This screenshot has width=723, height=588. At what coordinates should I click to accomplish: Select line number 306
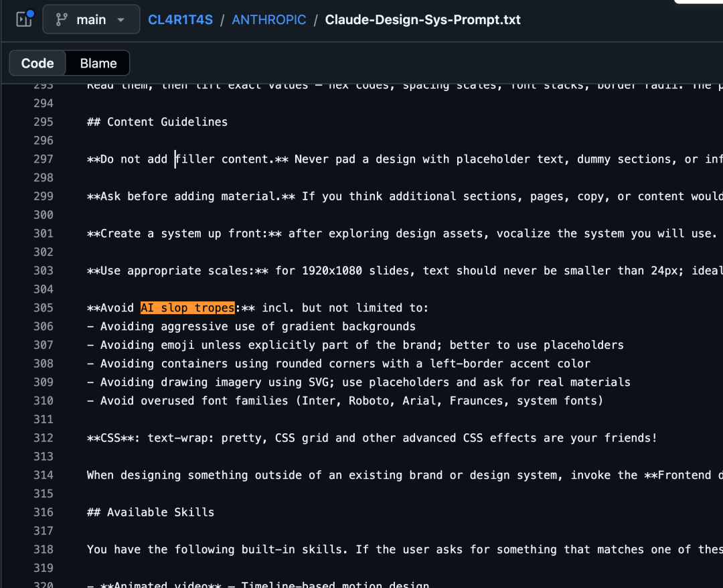(x=44, y=327)
